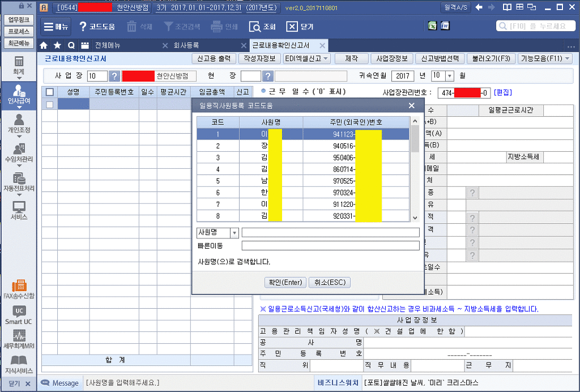Run 조회 search lookup
The width and height of the screenshot is (580, 392).
(263, 27)
